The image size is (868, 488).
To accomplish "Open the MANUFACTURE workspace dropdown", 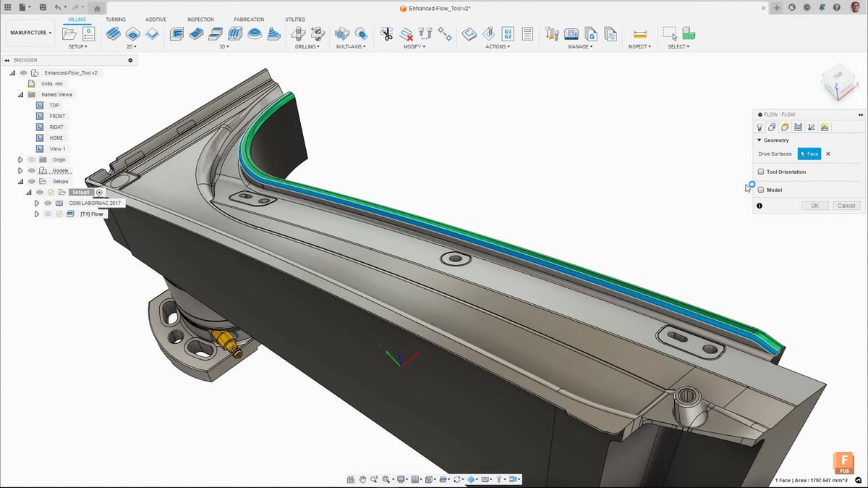I will coord(31,33).
